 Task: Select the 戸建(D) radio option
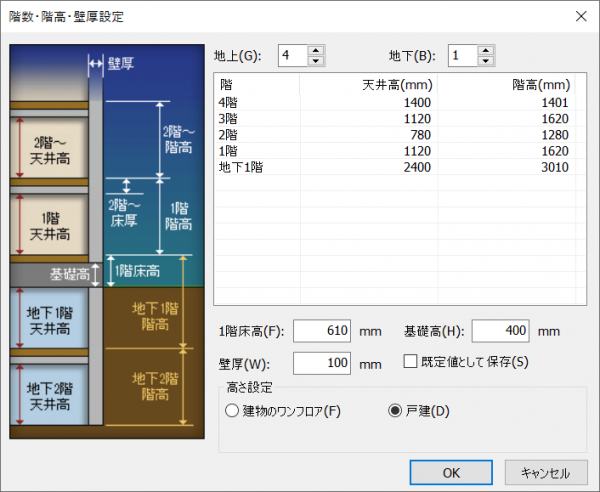click(x=394, y=410)
